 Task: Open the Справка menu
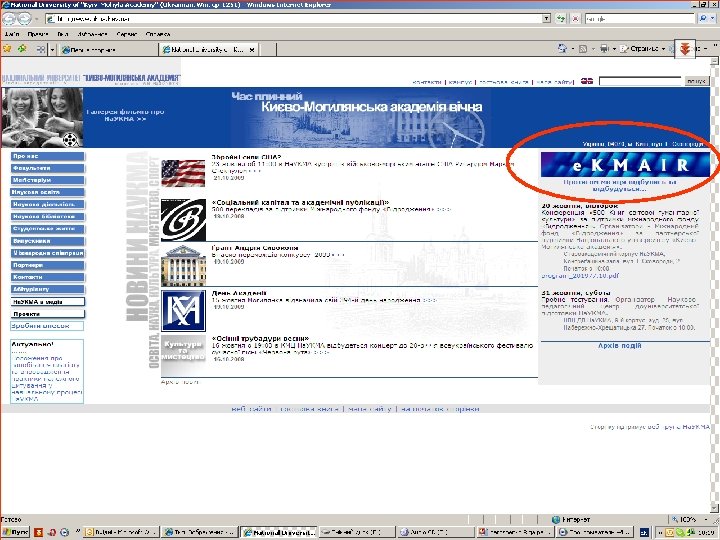158,34
